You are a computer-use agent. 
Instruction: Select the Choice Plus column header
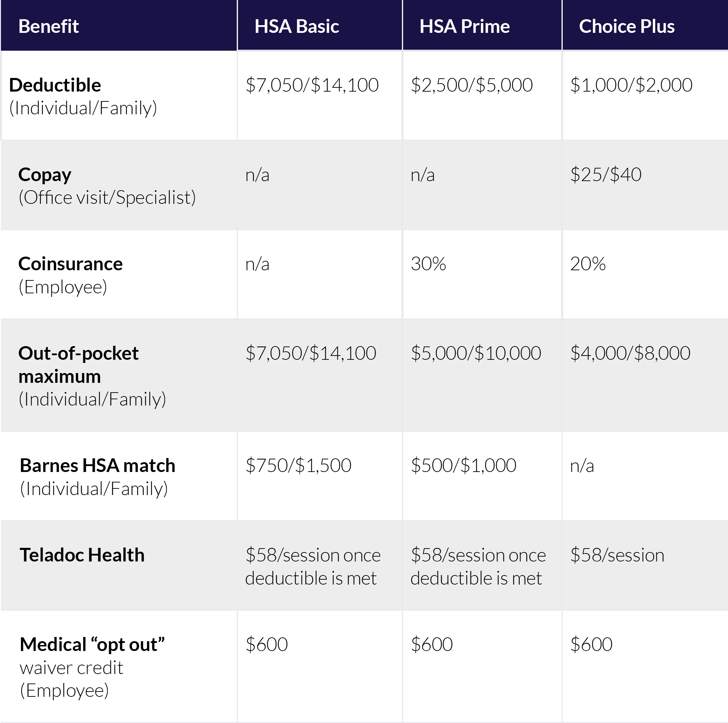coord(626,26)
